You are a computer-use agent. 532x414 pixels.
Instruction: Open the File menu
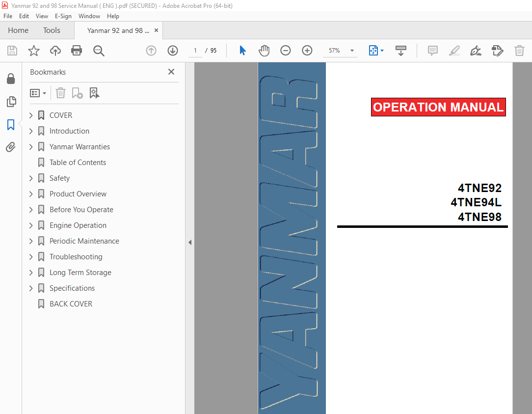[8, 16]
